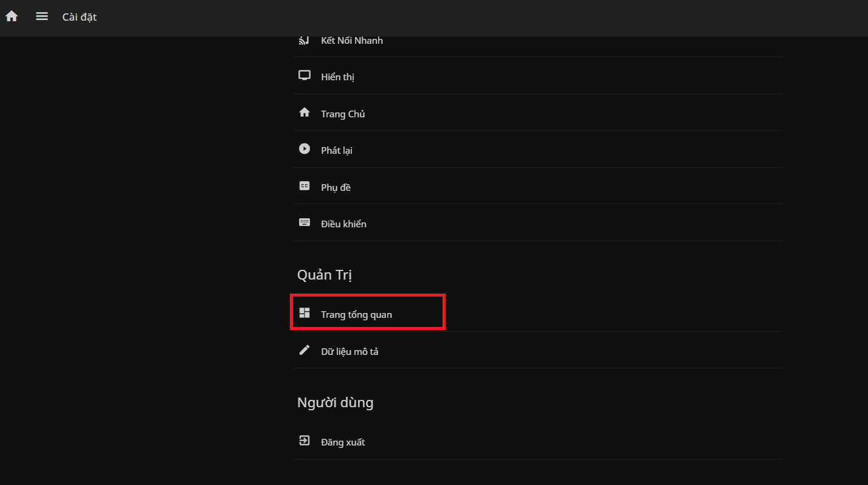Open Trang Chủ settings entry
868x485 pixels.
pyautogui.click(x=538, y=113)
